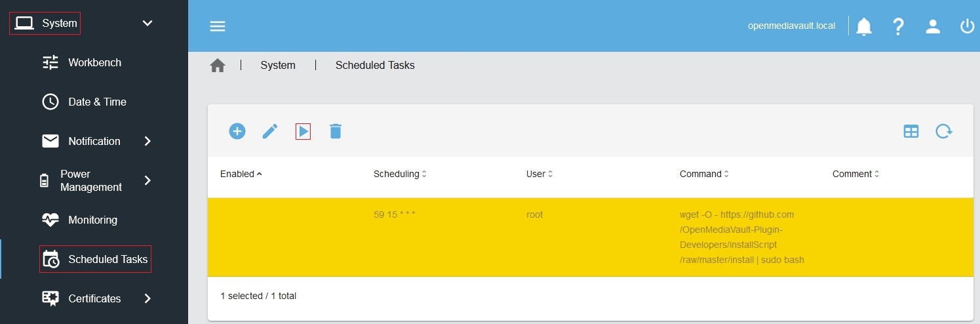The image size is (980, 324).
Task: Click the power icon in header
Action: click(x=967, y=26)
